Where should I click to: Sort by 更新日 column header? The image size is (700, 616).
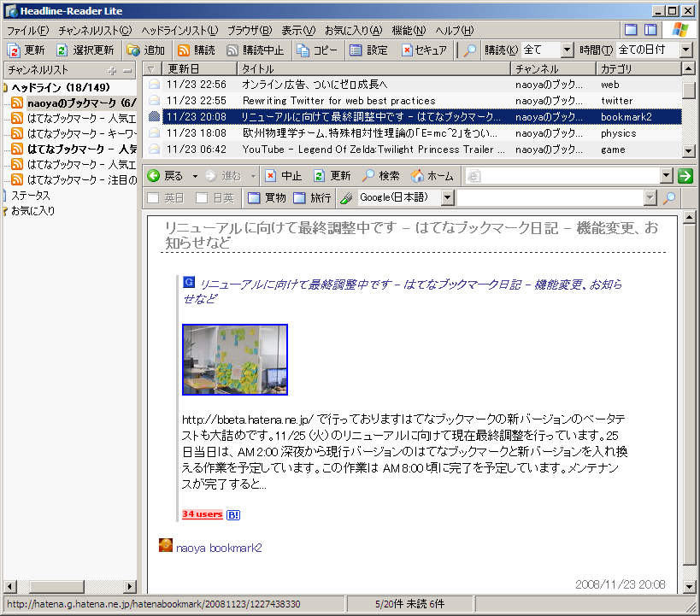pyautogui.click(x=199, y=69)
